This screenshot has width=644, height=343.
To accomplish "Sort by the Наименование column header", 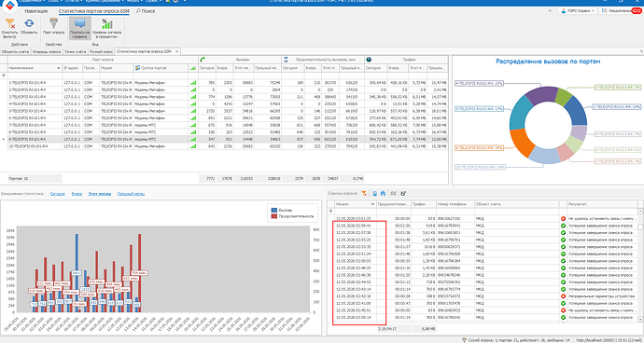I will [35, 68].
